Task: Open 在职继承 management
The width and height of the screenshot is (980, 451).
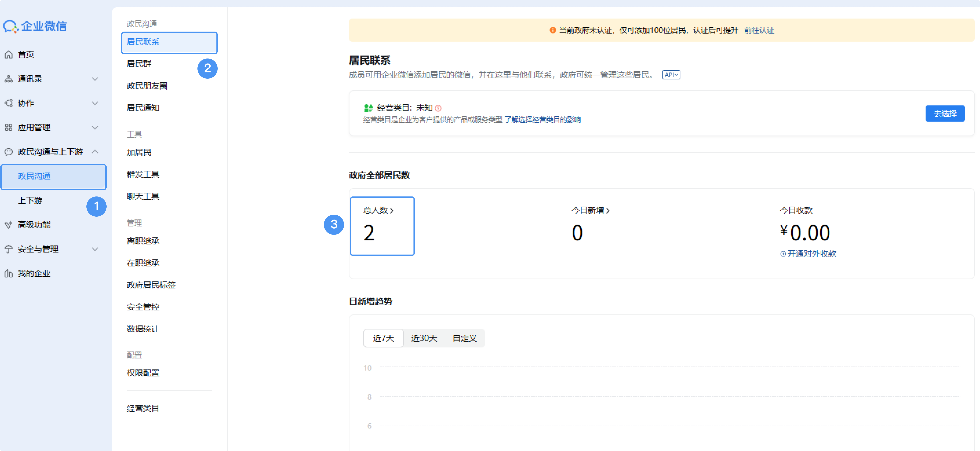Action: tap(143, 263)
